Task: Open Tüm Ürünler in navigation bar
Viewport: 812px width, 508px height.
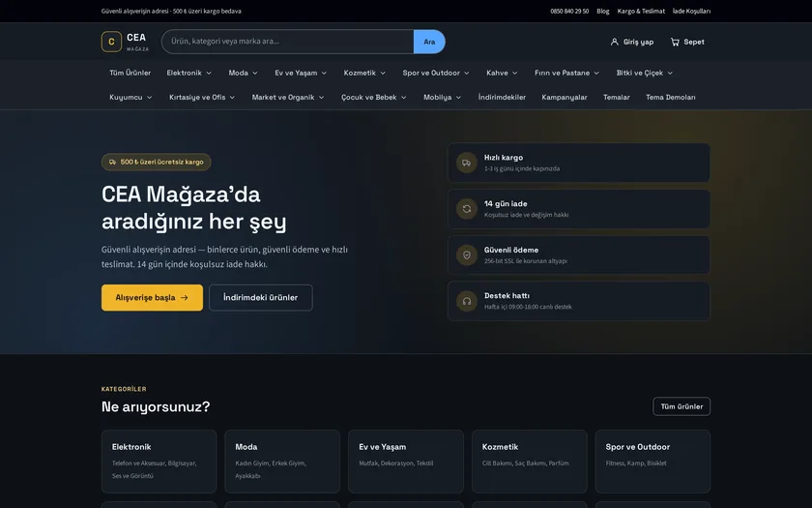Action: pos(130,74)
